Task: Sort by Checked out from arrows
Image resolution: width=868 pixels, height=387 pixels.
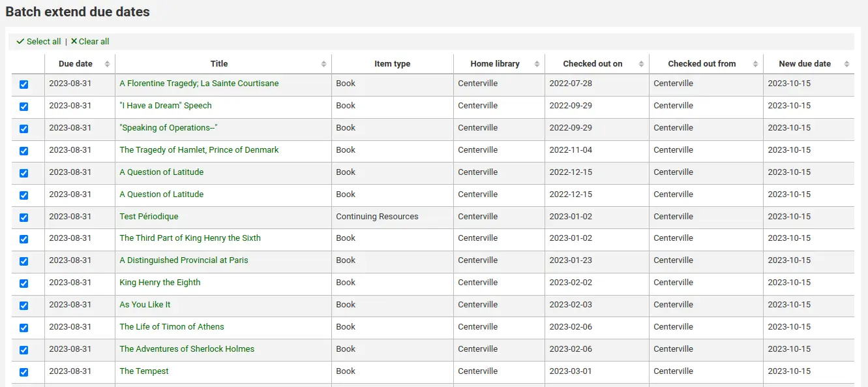Action: (756, 64)
